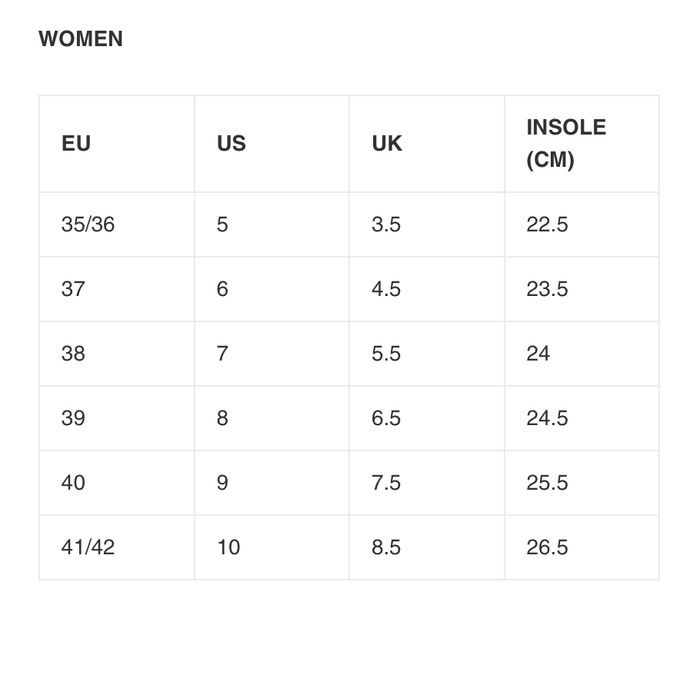Click the US column header
The image size is (700, 695).
pos(231,143)
